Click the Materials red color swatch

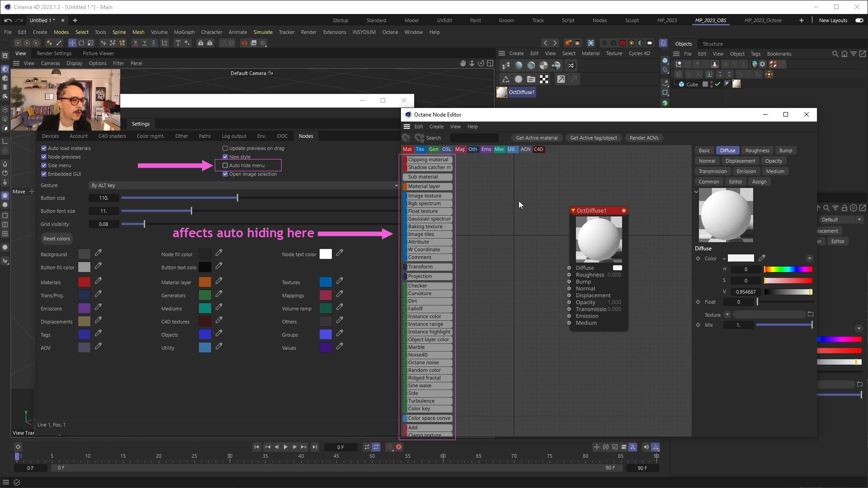[x=84, y=282]
